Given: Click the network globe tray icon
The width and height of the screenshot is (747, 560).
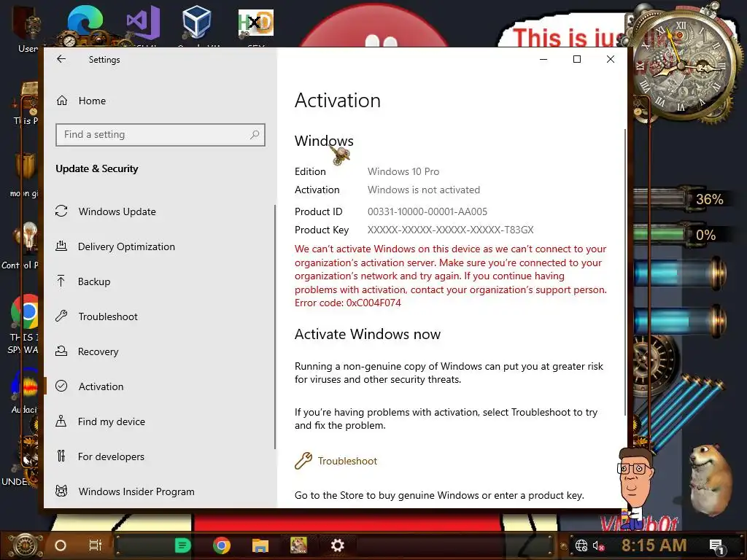Looking at the screenshot, I should click(581, 545).
